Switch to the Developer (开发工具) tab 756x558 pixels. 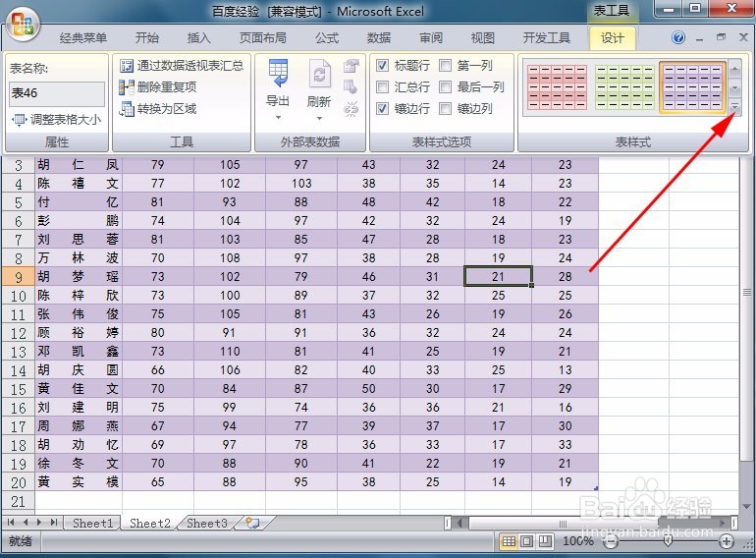click(x=546, y=38)
